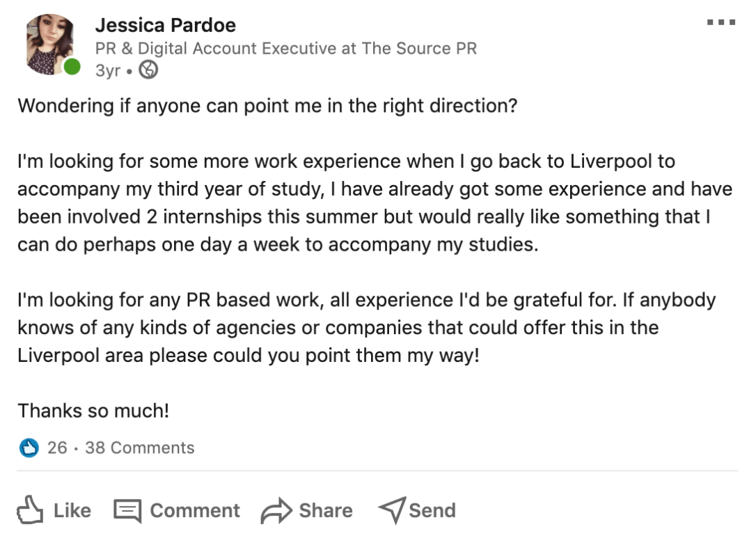756x545 pixels.
Task: Click the 3yr post timestamp
Action: point(107,70)
